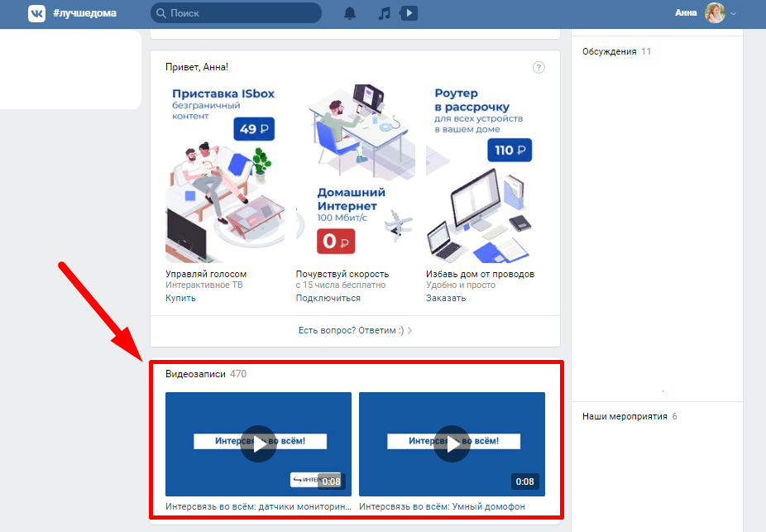The width and height of the screenshot is (766, 532).
Task: Open the music note icon
Action: 385,13
